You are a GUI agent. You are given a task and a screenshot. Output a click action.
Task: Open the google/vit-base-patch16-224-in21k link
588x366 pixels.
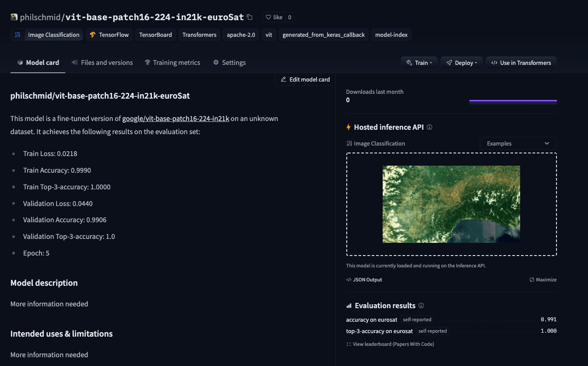point(176,118)
